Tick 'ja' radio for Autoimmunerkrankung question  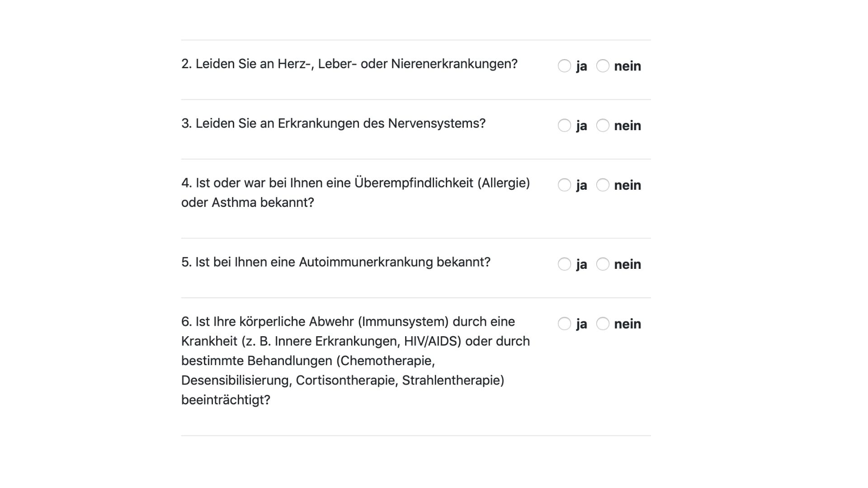pos(564,264)
